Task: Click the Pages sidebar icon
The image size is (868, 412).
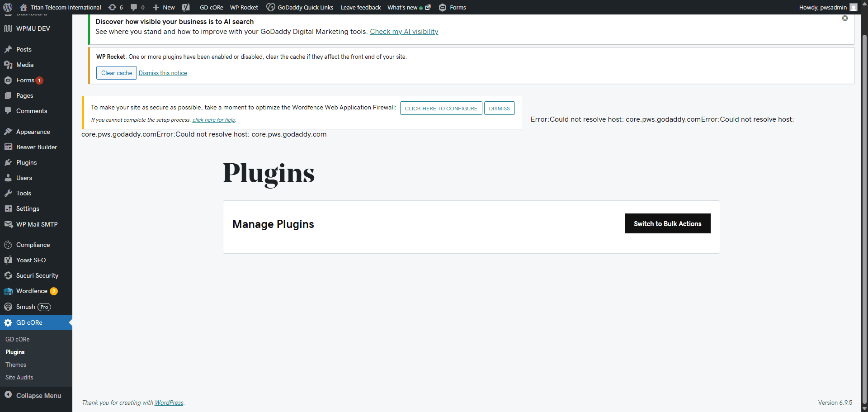Action: point(8,95)
